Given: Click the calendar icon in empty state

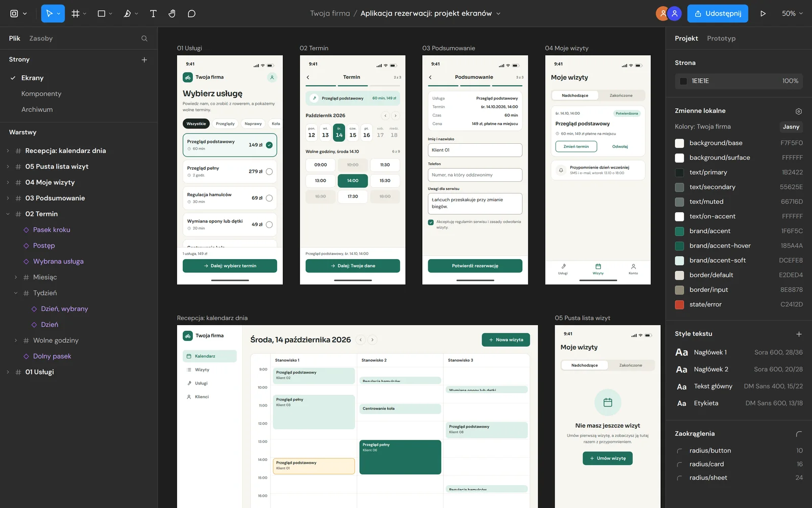Looking at the screenshot, I should click(x=608, y=403).
